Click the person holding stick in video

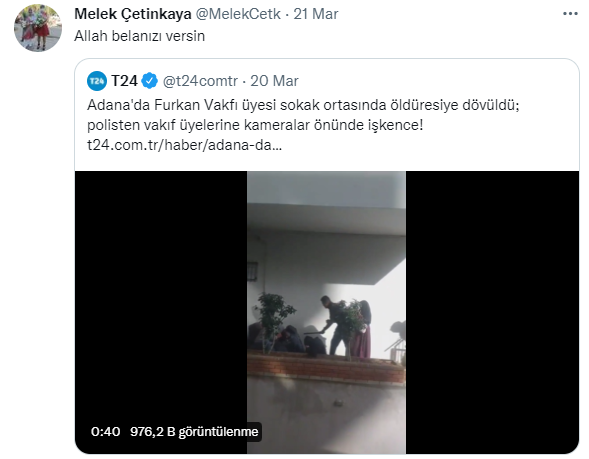coord(334,325)
